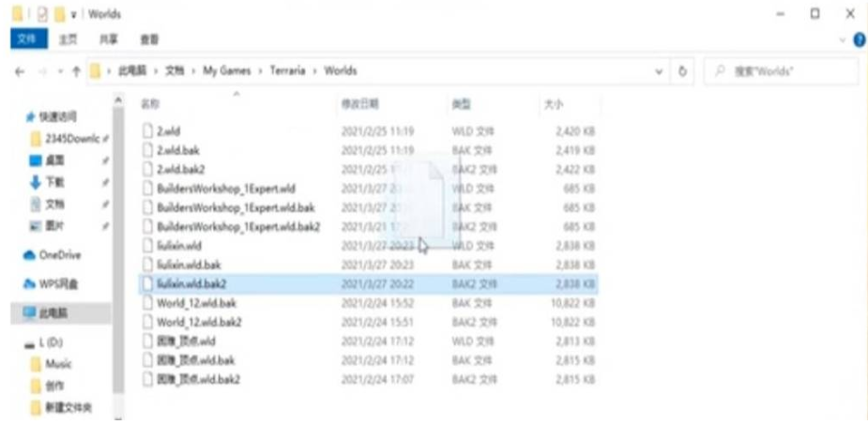
Task: Open the 文件 menu tab
Action: click(x=27, y=40)
